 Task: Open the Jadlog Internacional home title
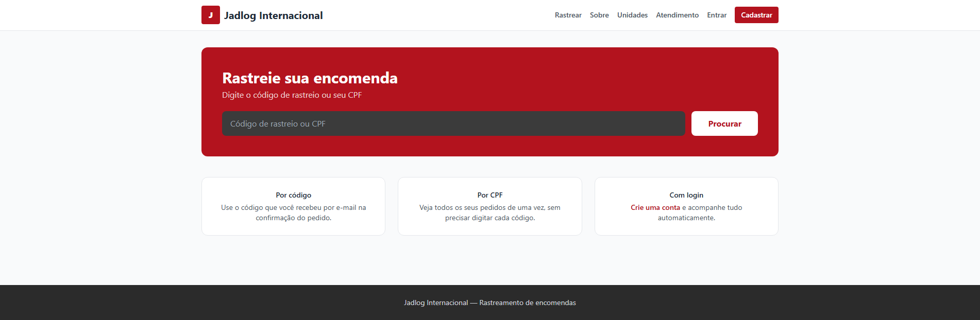pos(273,15)
